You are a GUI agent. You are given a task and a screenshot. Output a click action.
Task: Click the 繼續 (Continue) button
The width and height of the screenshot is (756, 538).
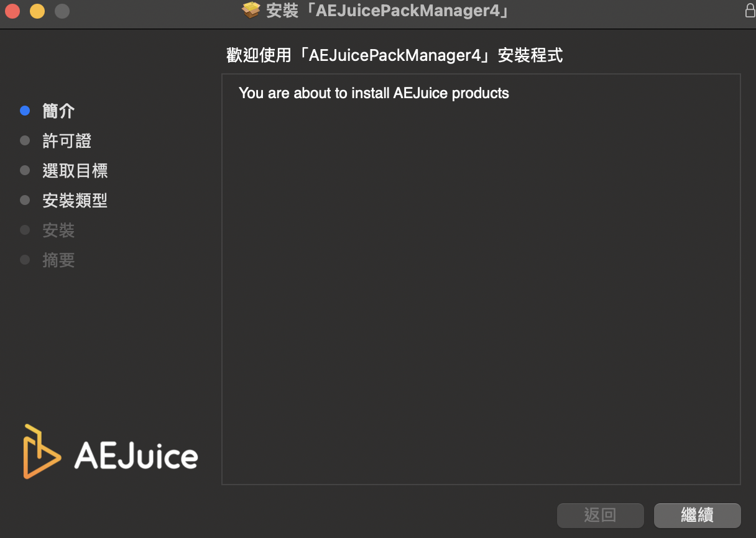point(697,515)
